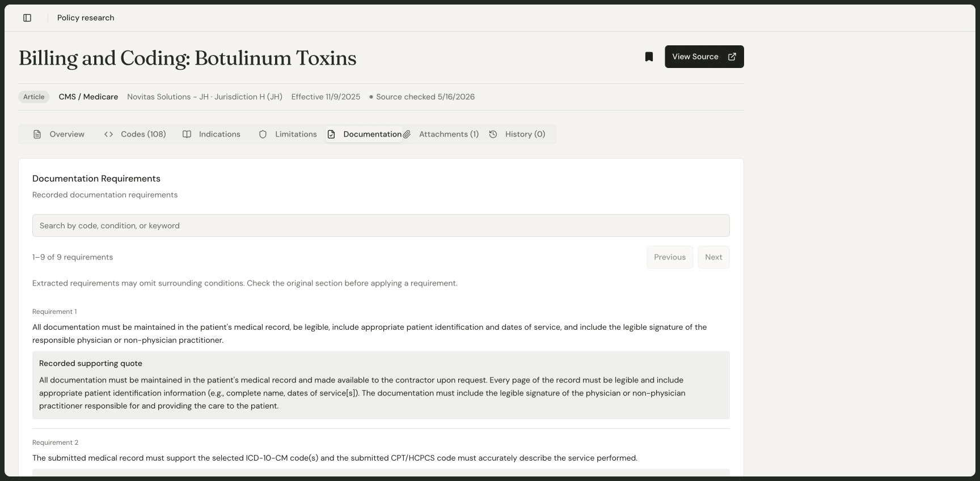Click the Documentation Requirements heading

[x=96, y=178]
